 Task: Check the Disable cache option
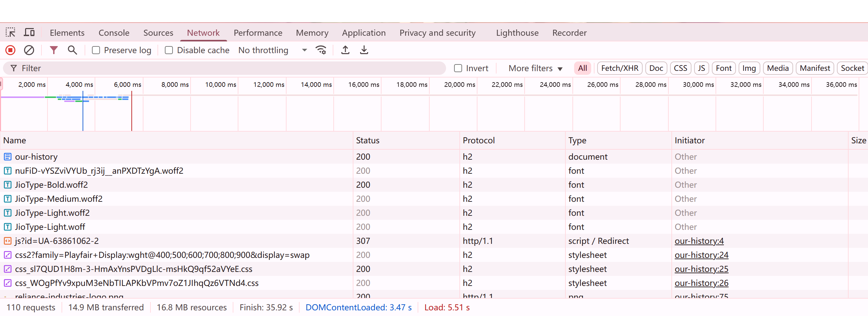pyautogui.click(x=169, y=50)
